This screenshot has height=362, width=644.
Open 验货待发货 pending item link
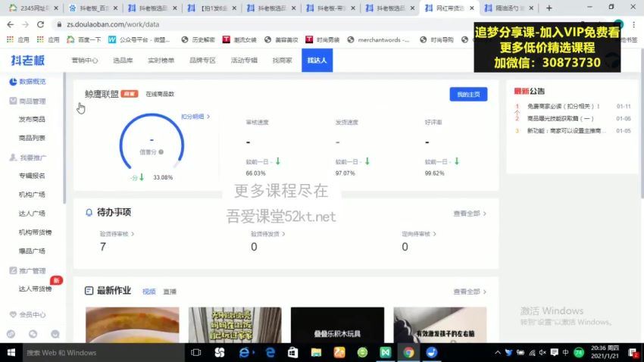[x=267, y=234]
